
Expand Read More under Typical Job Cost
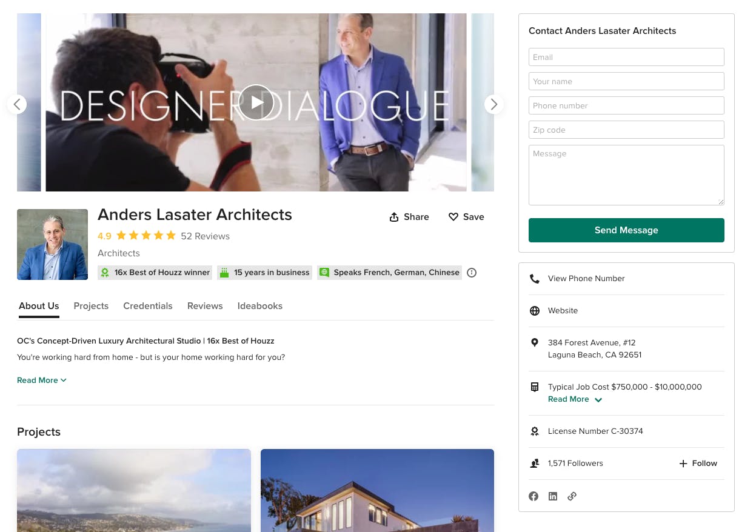(x=575, y=399)
